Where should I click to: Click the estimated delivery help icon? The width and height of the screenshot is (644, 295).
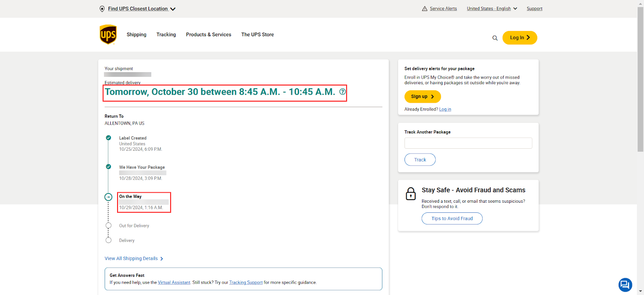point(342,92)
